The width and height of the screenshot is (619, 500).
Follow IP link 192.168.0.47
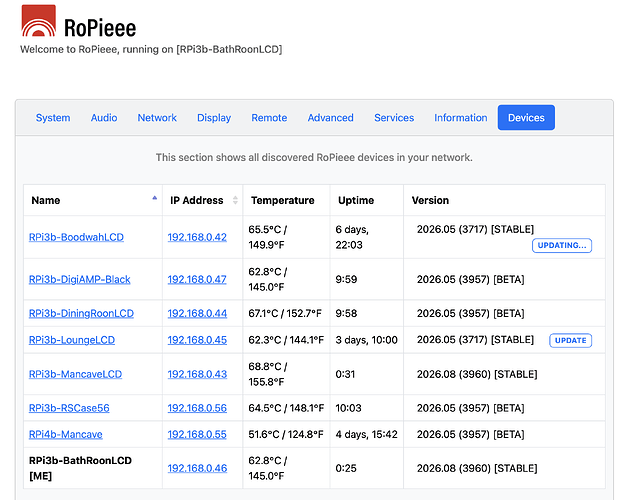coord(197,279)
